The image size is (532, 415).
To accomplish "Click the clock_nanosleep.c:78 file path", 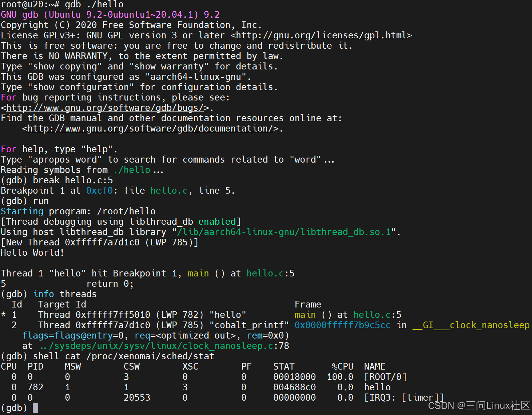I will (164, 346).
